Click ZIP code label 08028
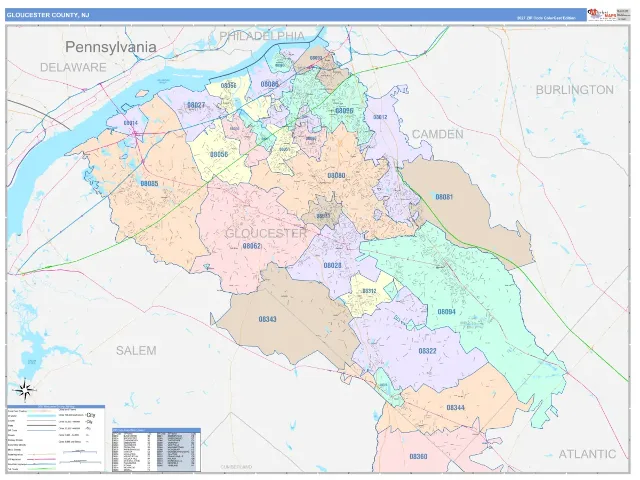The height and width of the screenshot is (480, 640). [333, 266]
